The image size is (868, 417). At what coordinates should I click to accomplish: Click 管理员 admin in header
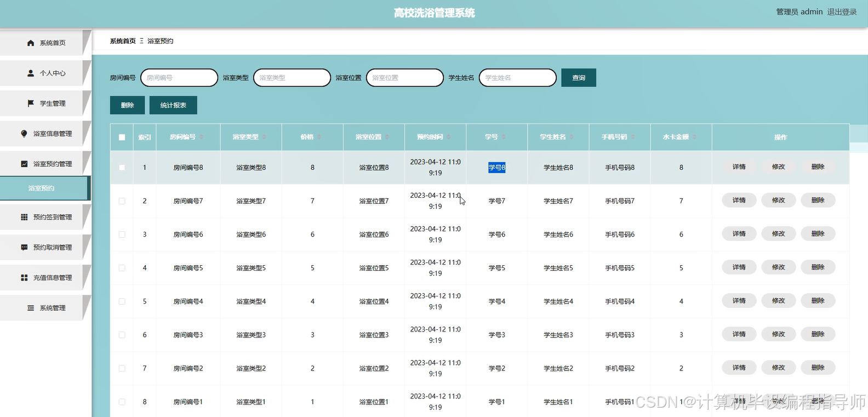[800, 12]
